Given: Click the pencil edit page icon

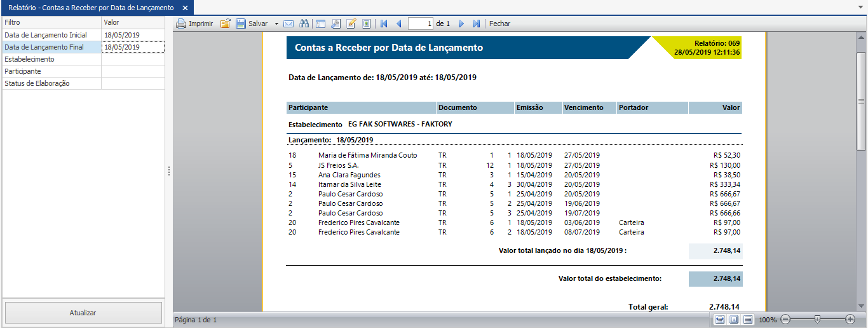Looking at the screenshot, I should (351, 24).
